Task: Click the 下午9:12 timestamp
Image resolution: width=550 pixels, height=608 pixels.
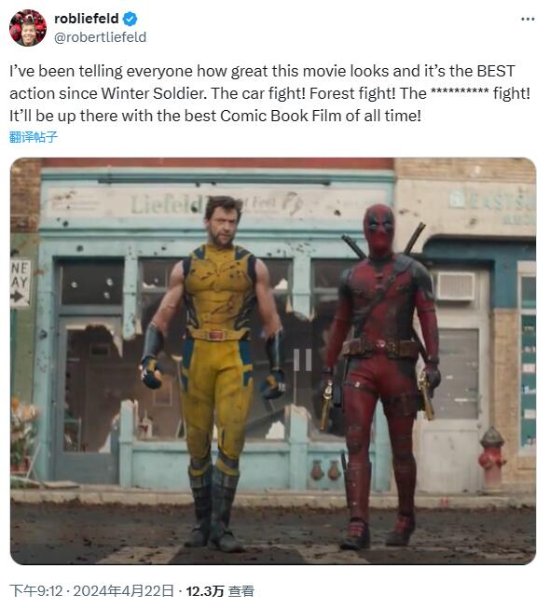Action: [x=36, y=591]
